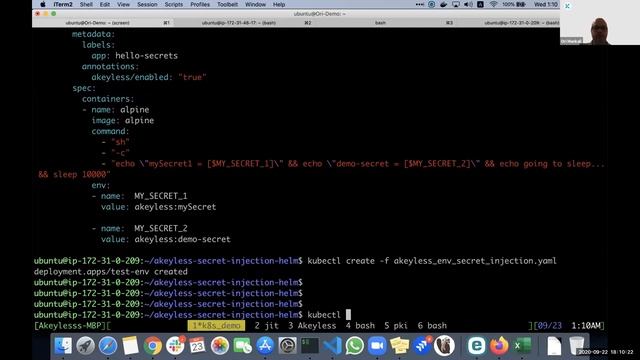Open WhatsApp in the Dock
Screen dimensions: 640x360
tap(355, 346)
